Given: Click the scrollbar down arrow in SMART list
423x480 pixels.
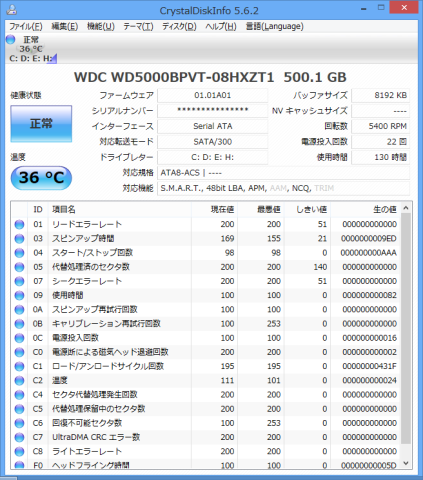Looking at the screenshot, I should pos(406,463).
